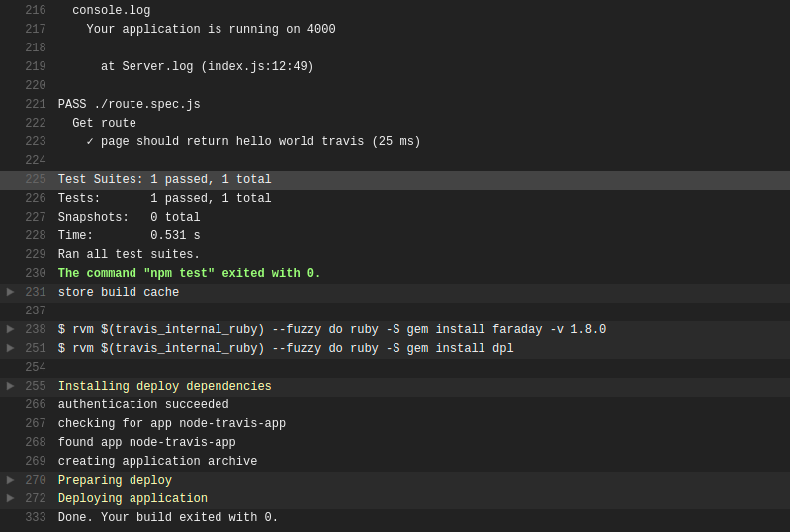This screenshot has width=790, height=532.
Task: Click the Installing deploy dependencies text
Action: [165, 386]
